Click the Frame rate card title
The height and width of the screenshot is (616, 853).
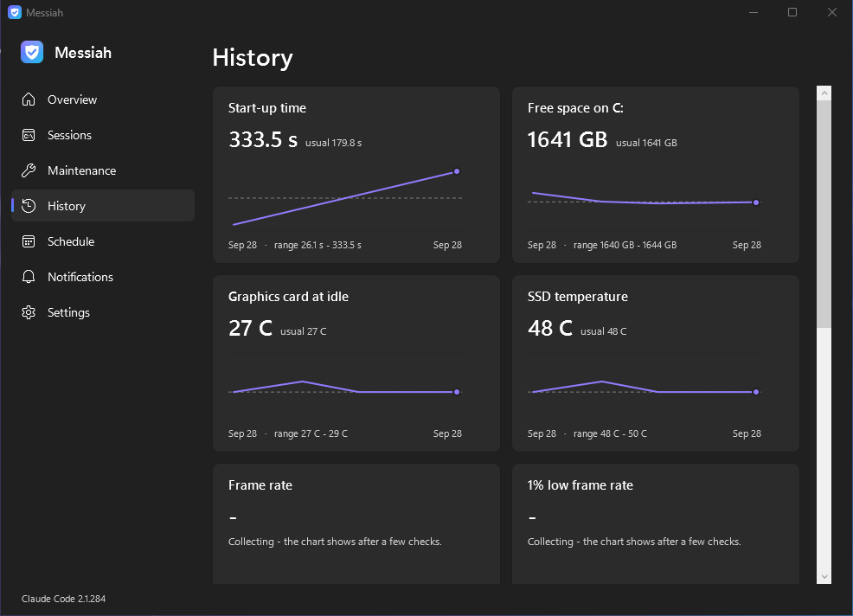click(260, 484)
